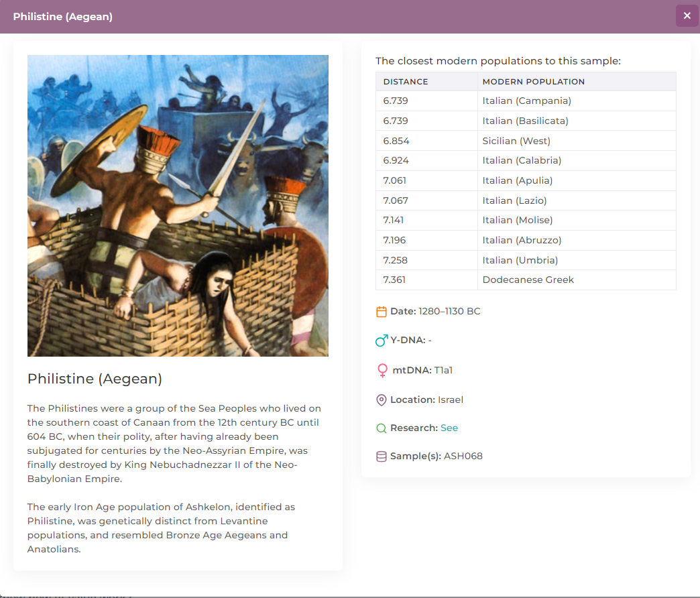Screen dimensions: 700x598
Task: Click the Sea Peoples description paragraph
Action: click(x=174, y=444)
